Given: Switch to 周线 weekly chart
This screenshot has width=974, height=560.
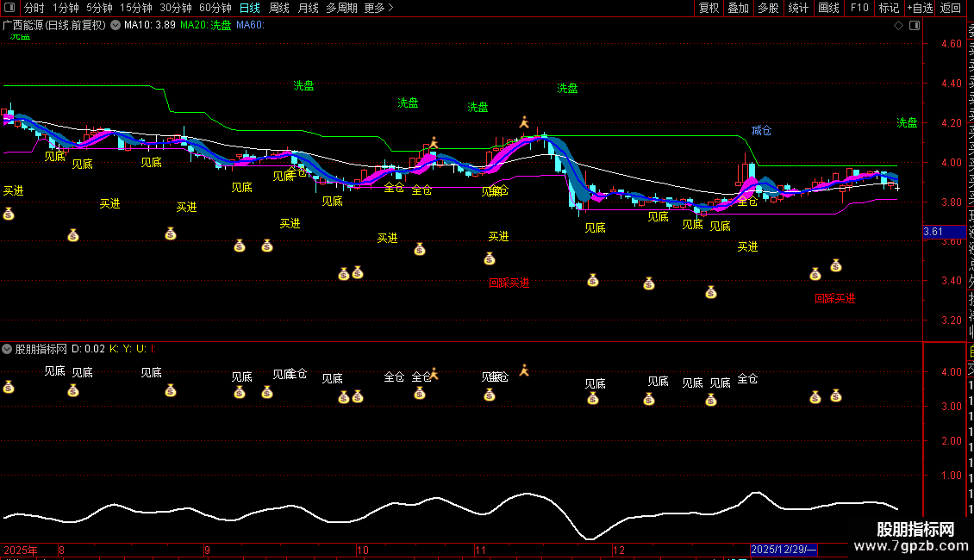Looking at the screenshot, I should [x=279, y=8].
